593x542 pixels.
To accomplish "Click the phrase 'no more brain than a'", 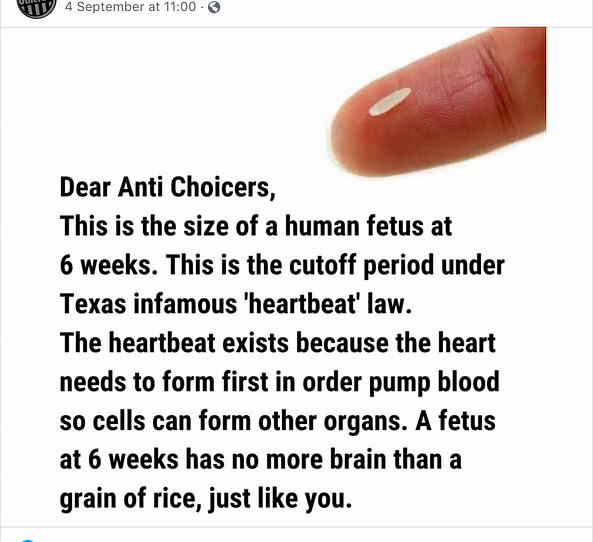I will click(x=346, y=460).
